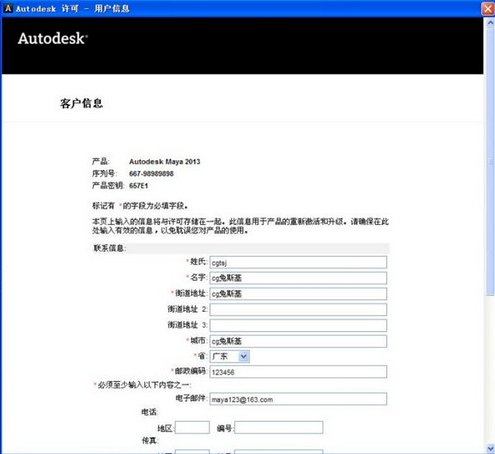Click the product key 657E1
495x454 pixels.
[139, 186]
